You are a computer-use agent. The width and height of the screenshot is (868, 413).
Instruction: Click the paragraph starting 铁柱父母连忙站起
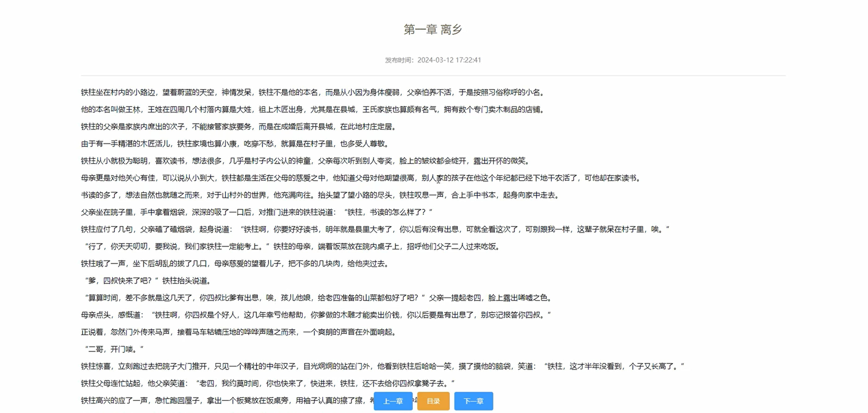(268, 383)
